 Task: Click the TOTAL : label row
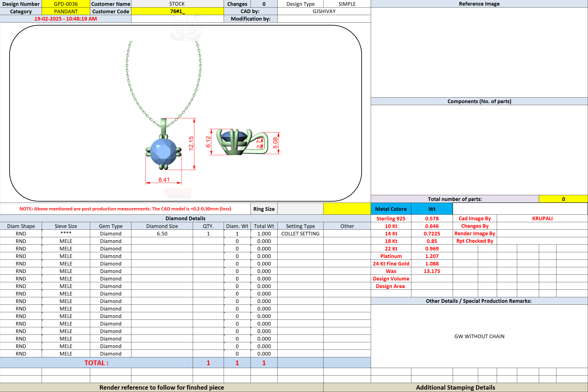(96, 363)
